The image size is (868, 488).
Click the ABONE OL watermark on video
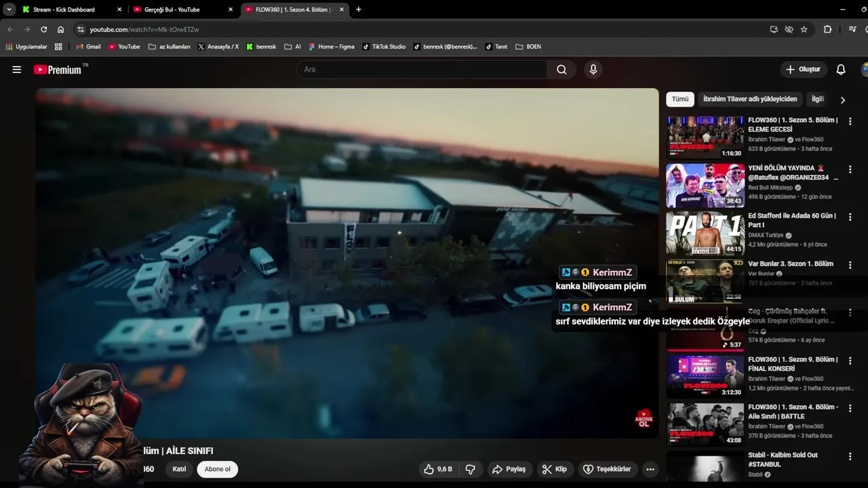click(644, 418)
